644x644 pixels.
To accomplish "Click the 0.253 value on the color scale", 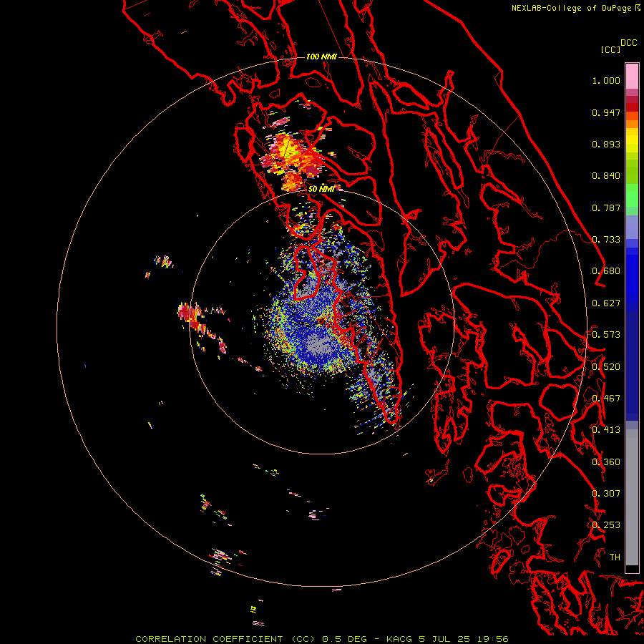I will click(x=606, y=525).
